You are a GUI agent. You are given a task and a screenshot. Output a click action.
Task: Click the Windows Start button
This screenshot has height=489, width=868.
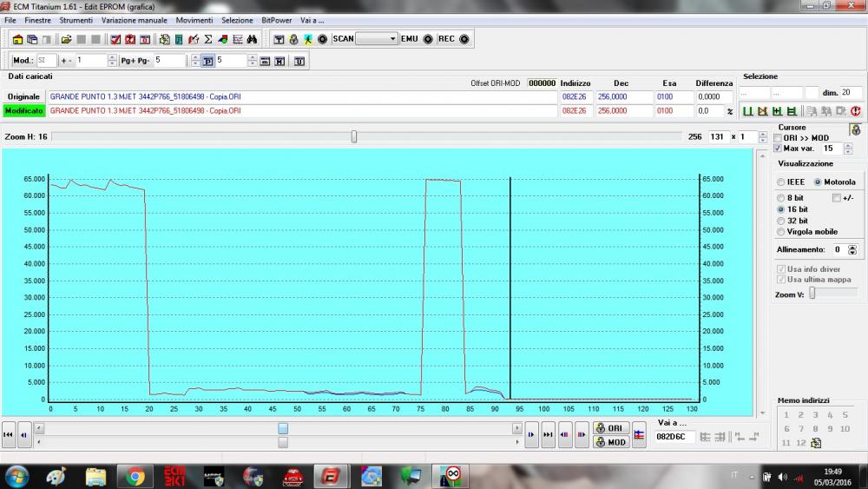click(x=16, y=477)
